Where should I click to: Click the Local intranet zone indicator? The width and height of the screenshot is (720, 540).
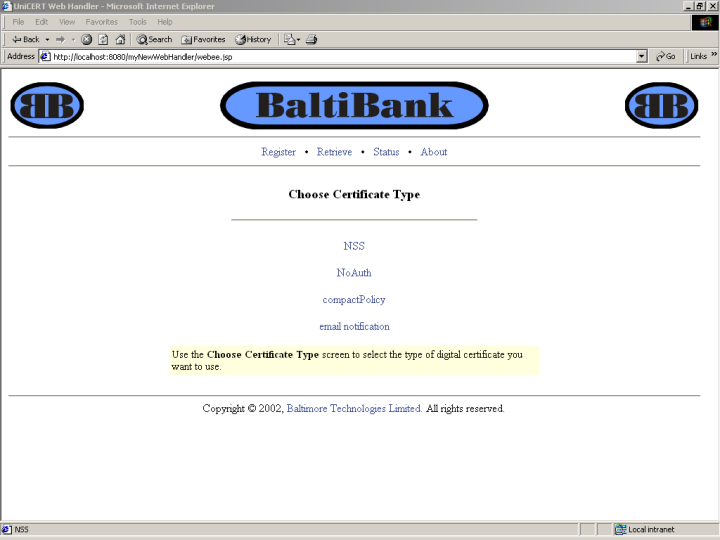(645, 529)
